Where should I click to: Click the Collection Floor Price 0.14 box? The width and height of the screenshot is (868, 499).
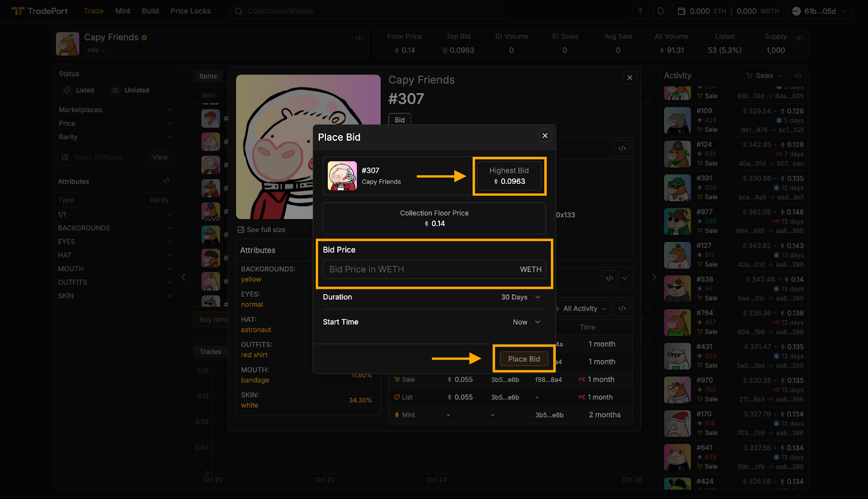click(435, 218)
